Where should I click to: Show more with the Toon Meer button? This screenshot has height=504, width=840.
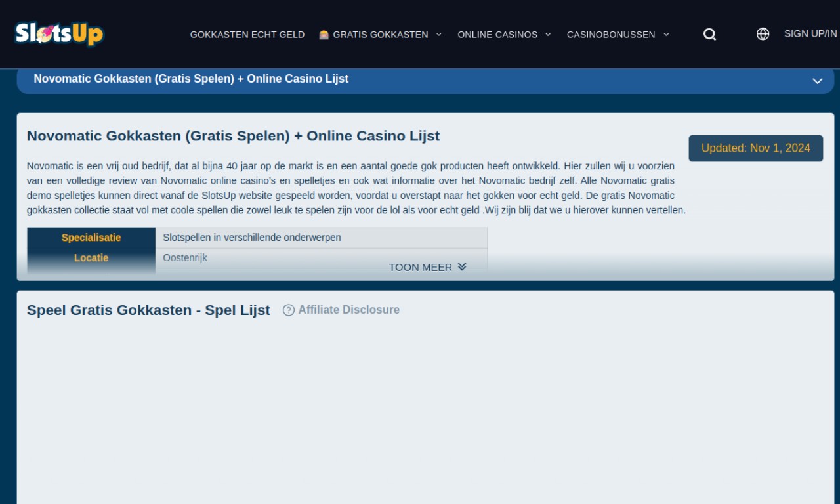coord(427,267)
